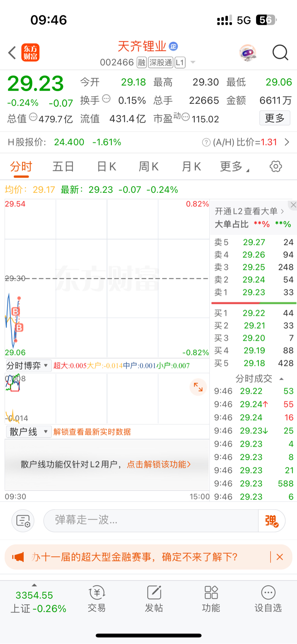This screenshot has height=644, width=297.
Task: Open the 散户线 indicator dropdown
Action: point(28,432)
